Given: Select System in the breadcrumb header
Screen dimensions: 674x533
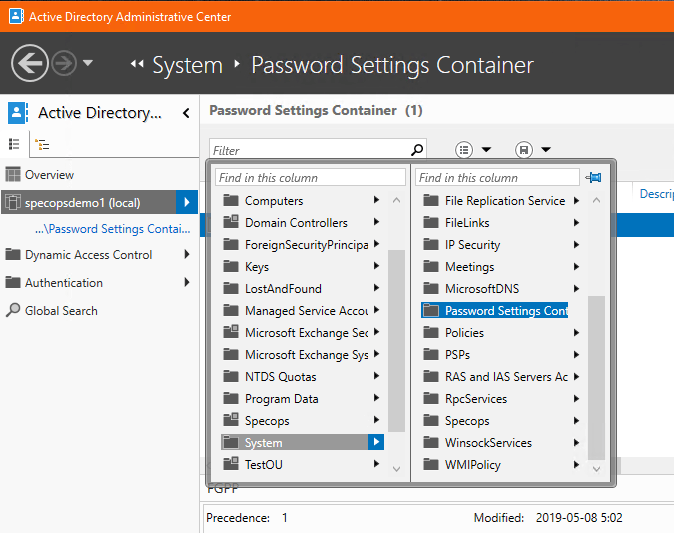Looking at the screenshot, I should coord(187,65).
